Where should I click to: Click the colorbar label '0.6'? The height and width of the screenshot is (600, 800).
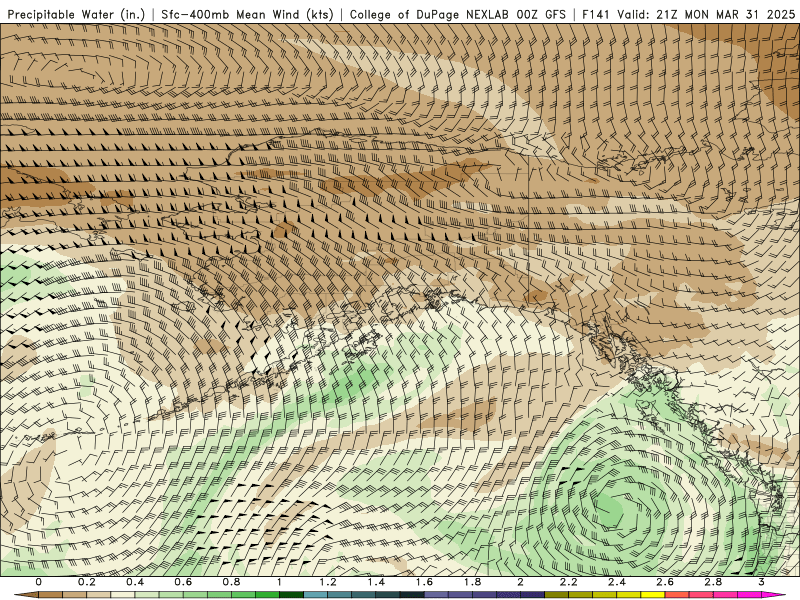183,582
